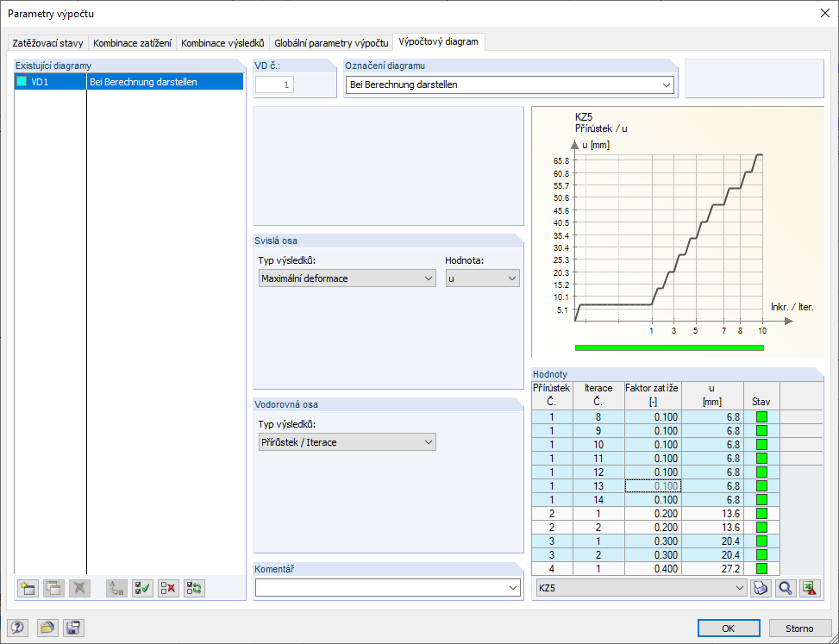Click 13.6 in increment 2 iteration 1 row

point(712,514)
